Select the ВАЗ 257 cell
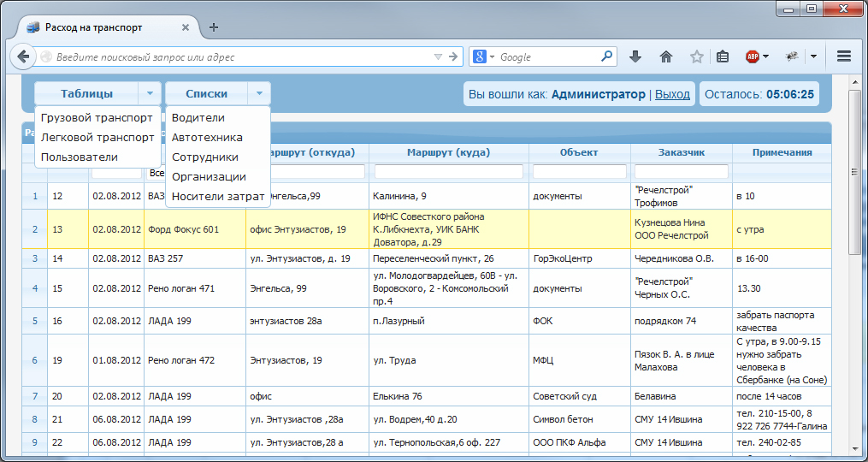 pyautogui.click(x=195, y=258)
